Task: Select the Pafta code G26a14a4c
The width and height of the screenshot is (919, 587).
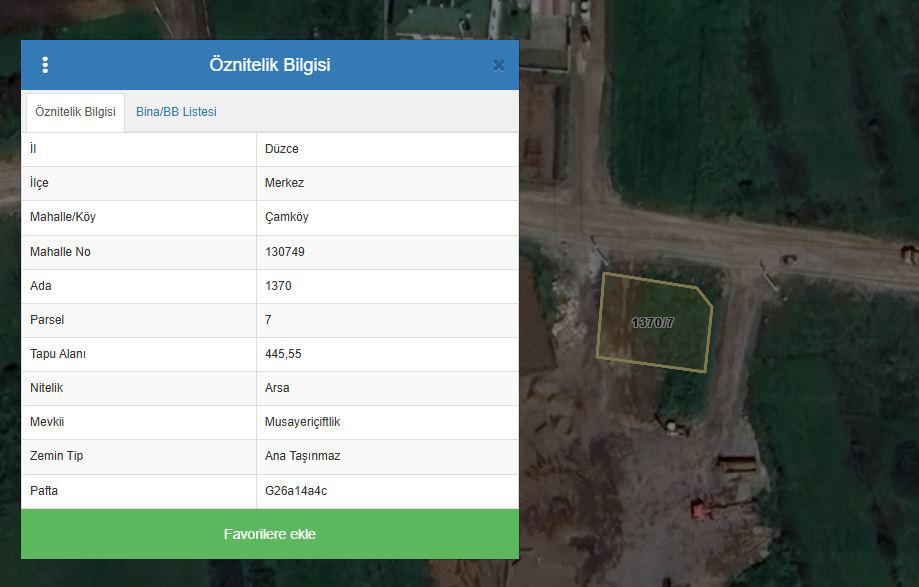Action: pos(296,491)
